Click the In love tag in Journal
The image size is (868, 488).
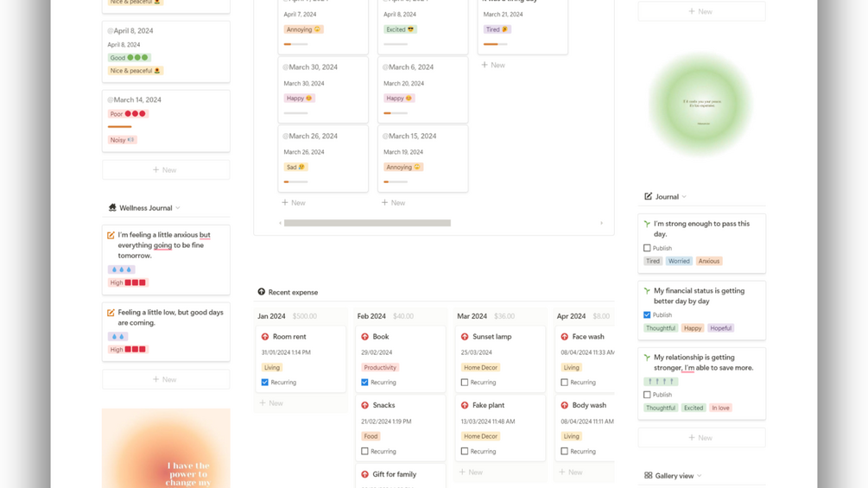click(720, 408)
